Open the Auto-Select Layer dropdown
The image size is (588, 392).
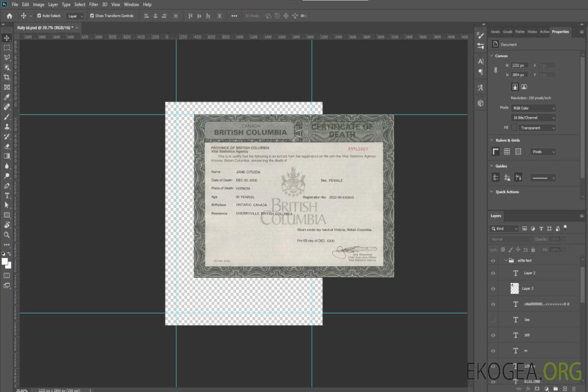coord(75,16)
